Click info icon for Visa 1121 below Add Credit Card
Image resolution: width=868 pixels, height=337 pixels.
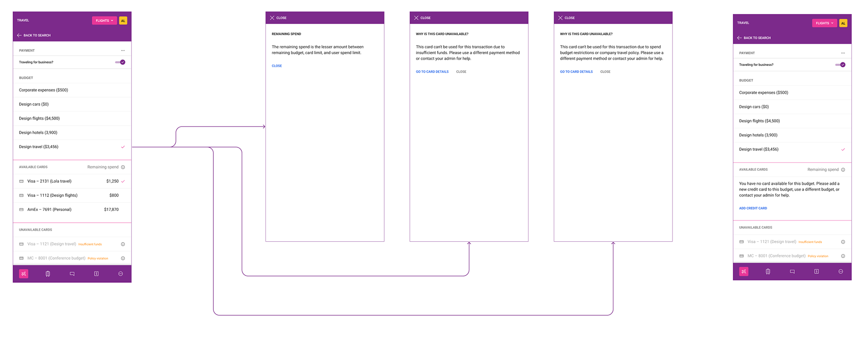(843, 242)
